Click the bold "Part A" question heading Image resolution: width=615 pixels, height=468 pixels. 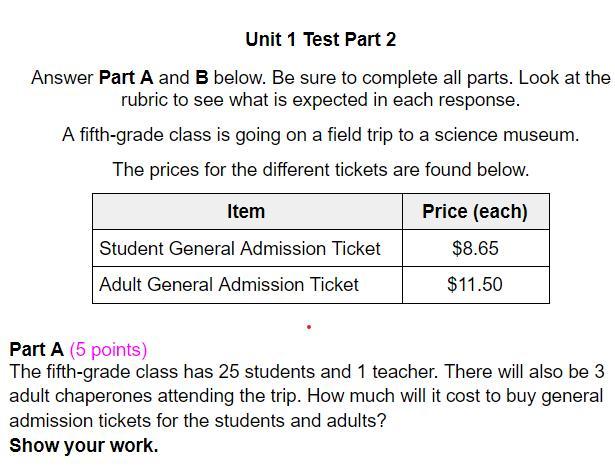36,350
